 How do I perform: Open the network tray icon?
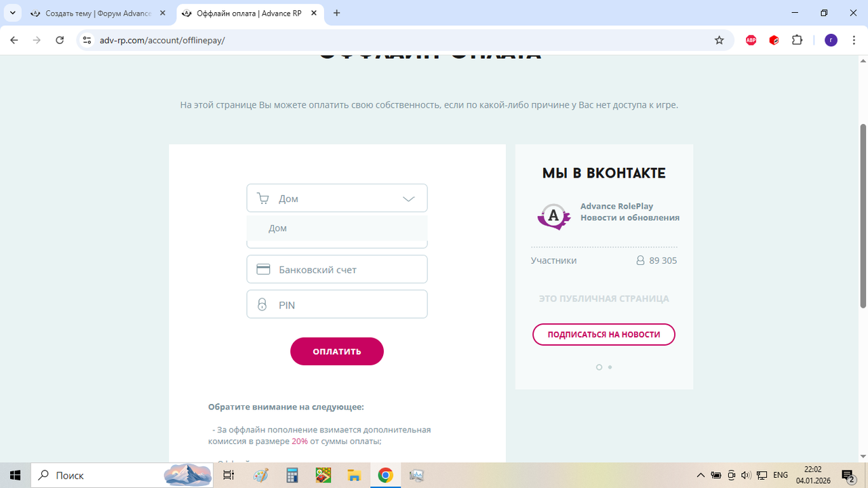tap(762, 475)
